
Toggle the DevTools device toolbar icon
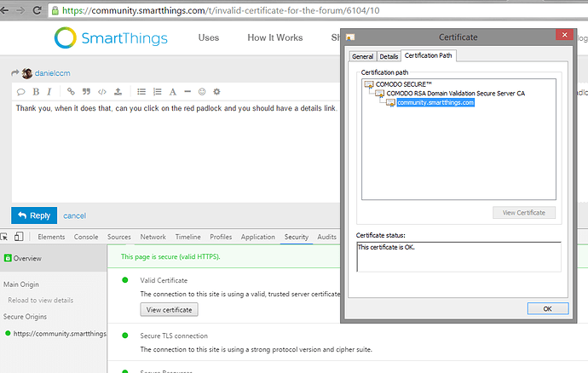pyautogui.click(x=19, y=237)
